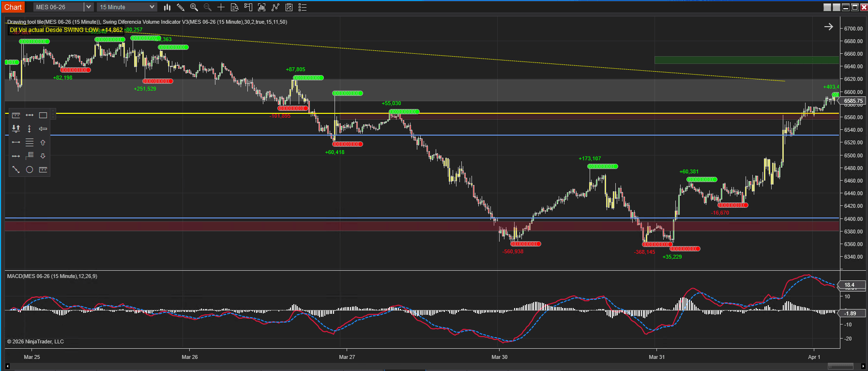
Task: Open the Chart Trader icon
Action: coord(248,7)
